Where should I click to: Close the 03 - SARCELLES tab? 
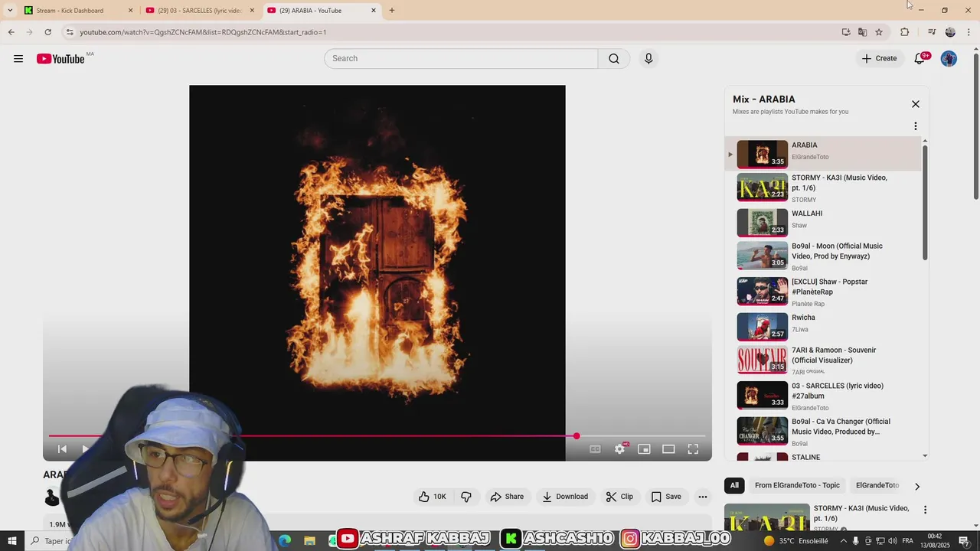coord(252,11)
